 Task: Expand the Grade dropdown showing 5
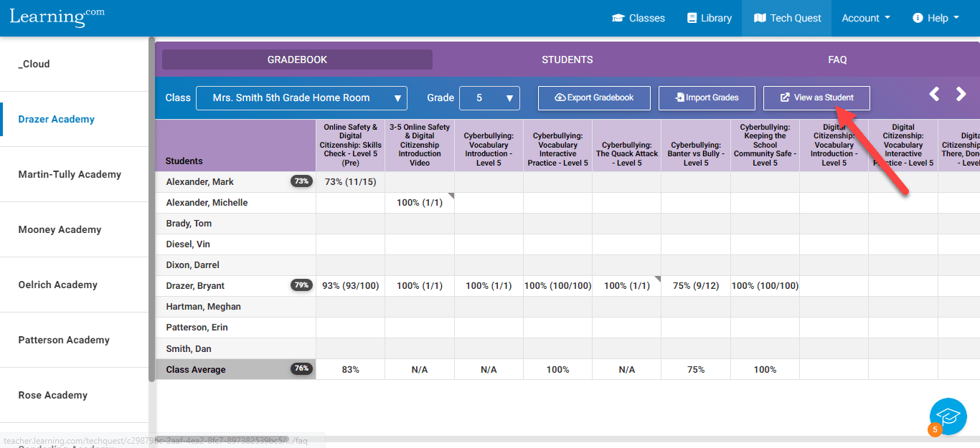(490, 97)
